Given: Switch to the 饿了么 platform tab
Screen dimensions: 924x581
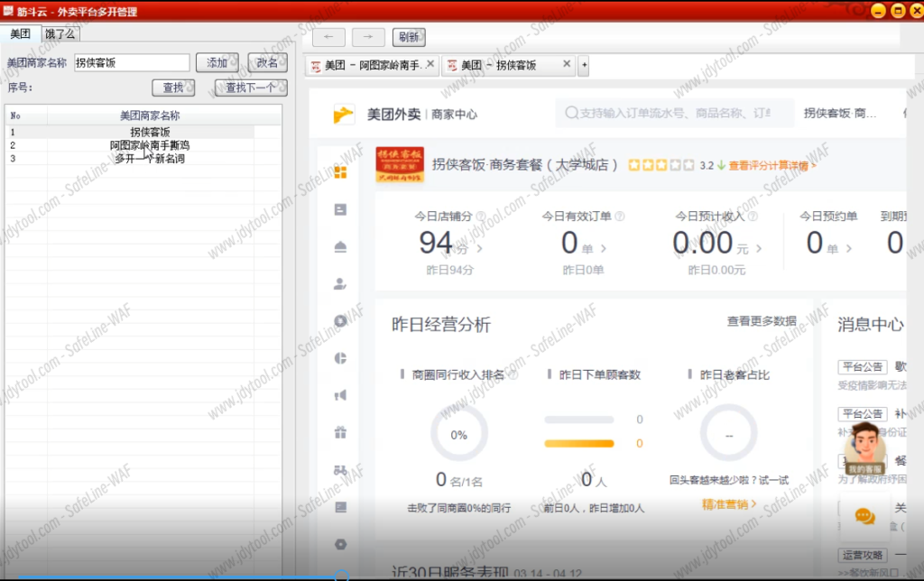Looking at the screenshot, I should click(x=60, y=33).
